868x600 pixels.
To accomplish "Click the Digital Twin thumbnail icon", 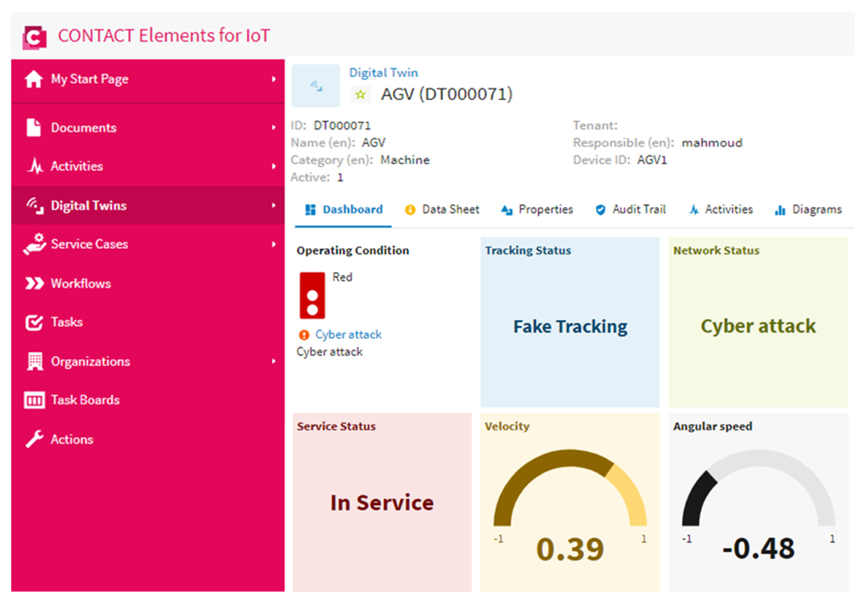I will pos(316,86).
